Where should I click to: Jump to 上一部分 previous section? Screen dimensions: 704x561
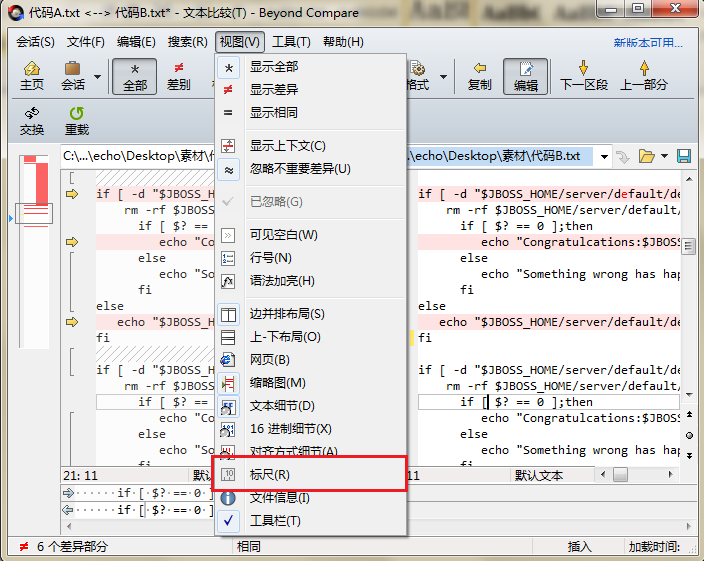click(643, 76)
